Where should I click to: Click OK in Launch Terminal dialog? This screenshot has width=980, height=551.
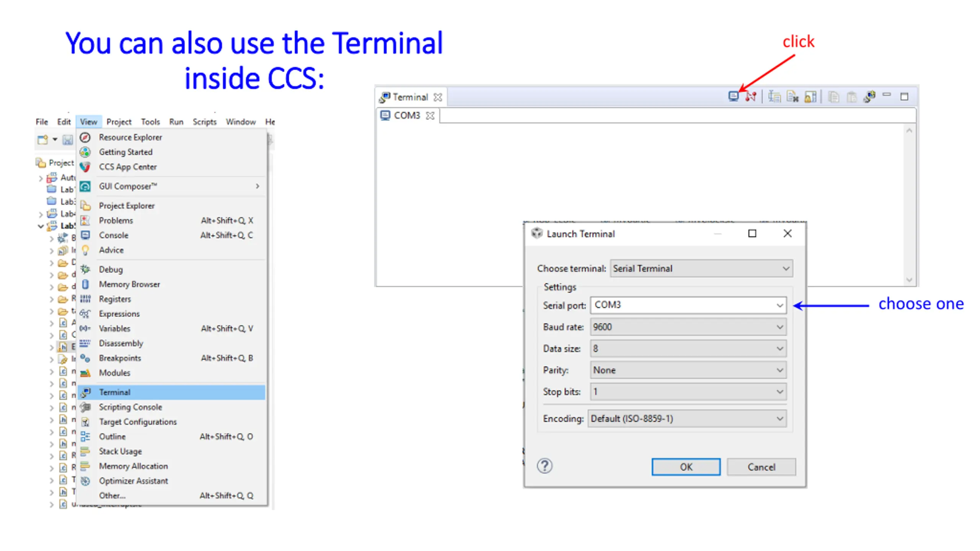(x=686, y=467)
